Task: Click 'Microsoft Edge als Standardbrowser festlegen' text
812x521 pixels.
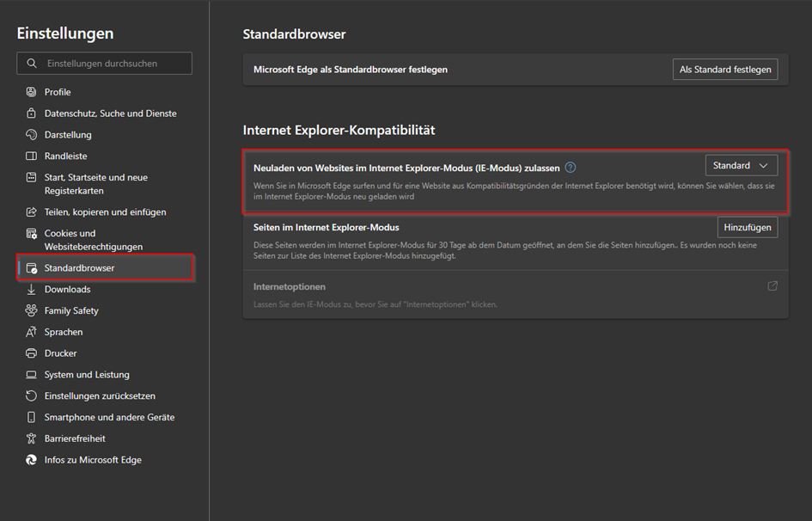Action: 351,70
